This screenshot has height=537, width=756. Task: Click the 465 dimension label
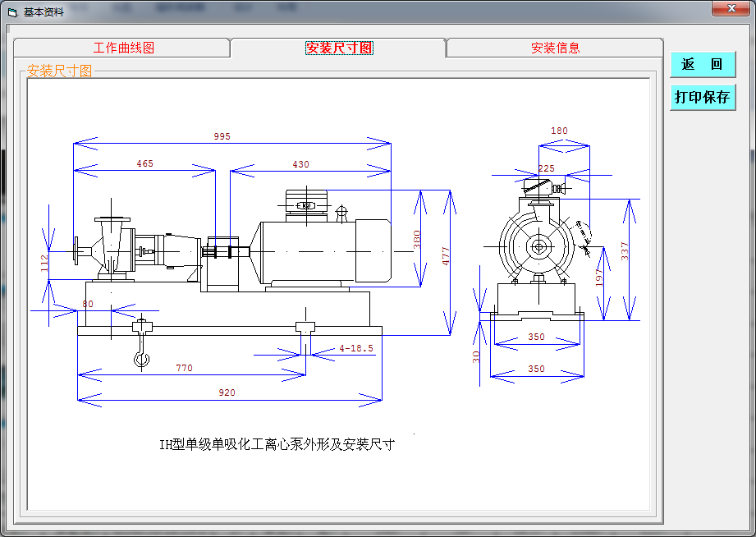tap(144, 163)
